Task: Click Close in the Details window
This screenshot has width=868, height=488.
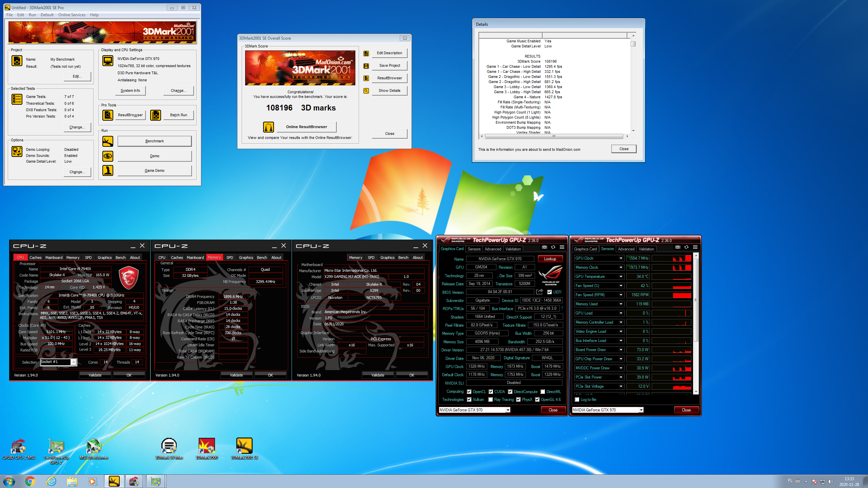Action: 624,149
